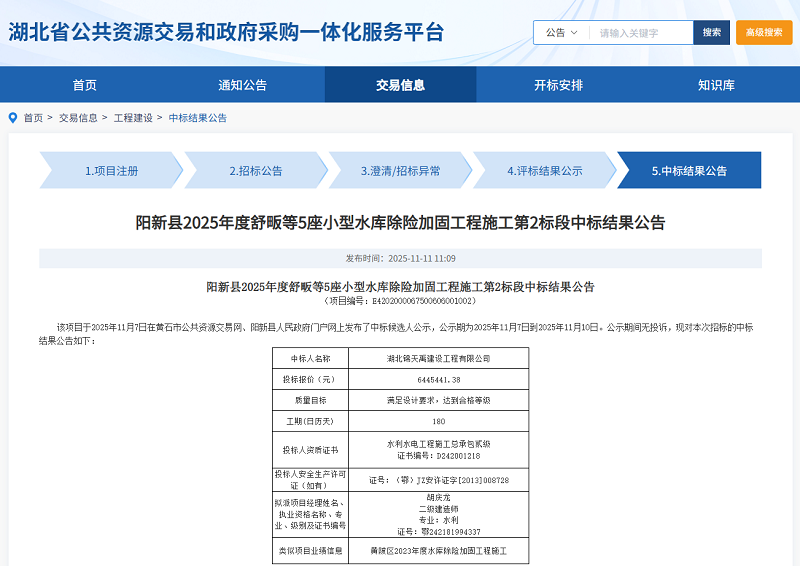The height and width of the screenshot is (566, 800).
Task: Select step 3.澄清/招标异常
Action: click(400, 170)
